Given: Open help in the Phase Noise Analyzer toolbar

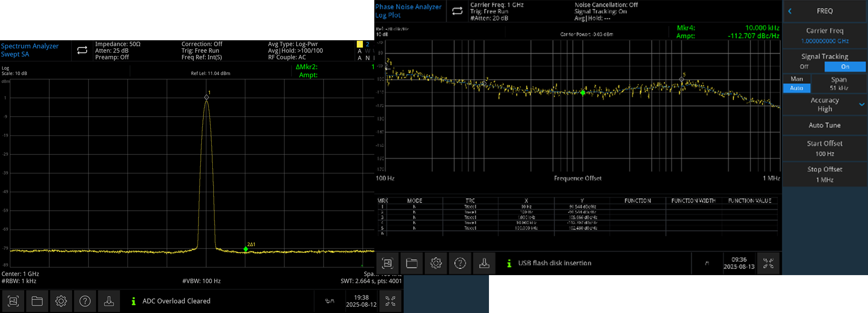Looking at the screenshot, I should pyautogui.click(x=460, y=263).
